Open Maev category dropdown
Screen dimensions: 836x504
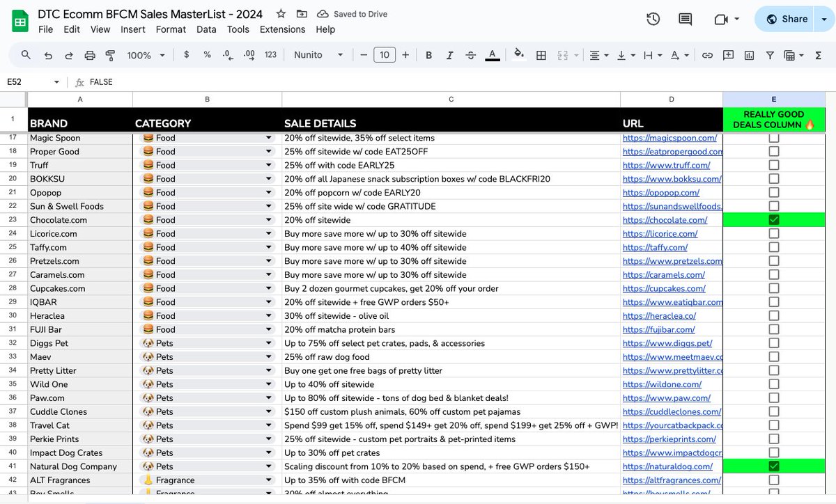point(269,357)
